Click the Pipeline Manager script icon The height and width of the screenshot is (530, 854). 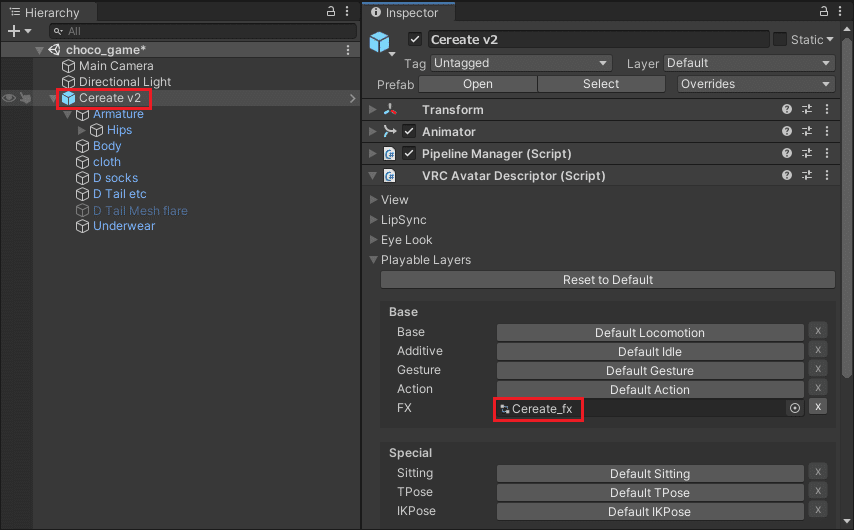pyautogui.click(x=390, y=154)
